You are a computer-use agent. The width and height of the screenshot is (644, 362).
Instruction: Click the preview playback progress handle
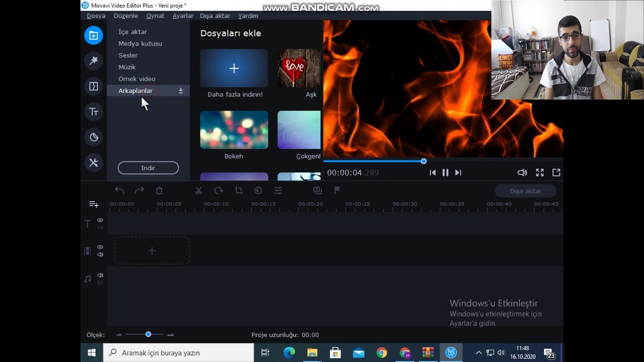[424, 161]
